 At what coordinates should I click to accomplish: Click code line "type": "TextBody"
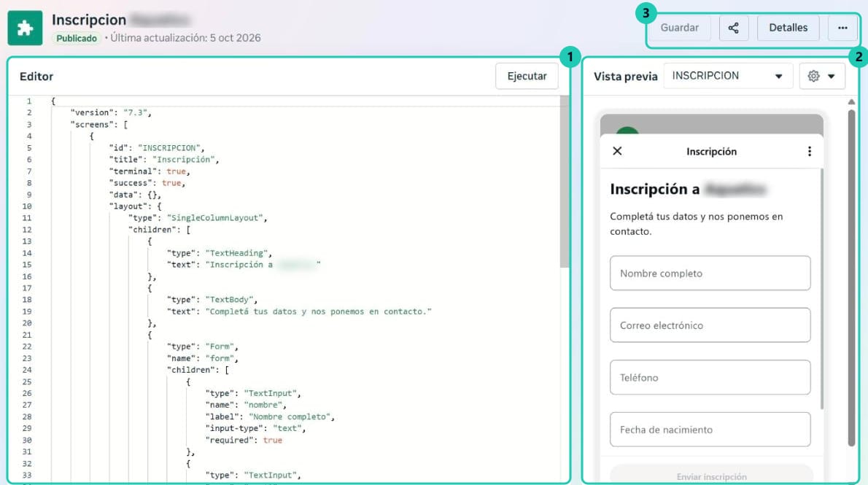212,300
